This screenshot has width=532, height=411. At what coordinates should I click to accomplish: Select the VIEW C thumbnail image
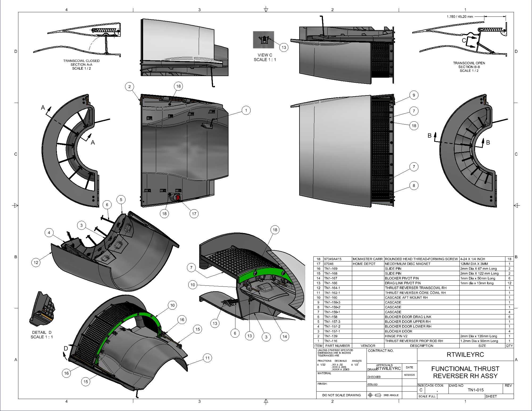click(263, 40)
